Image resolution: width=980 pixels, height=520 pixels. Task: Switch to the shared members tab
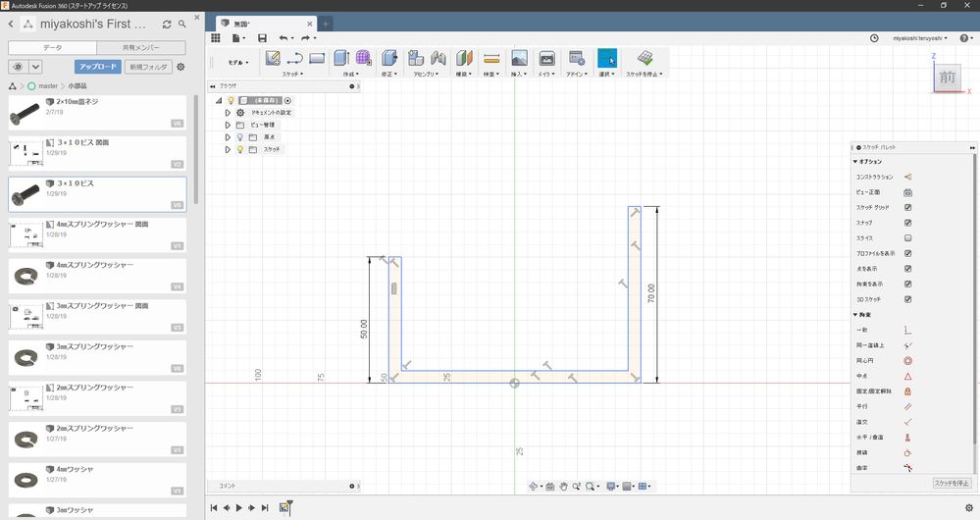pyautogui.click(x=141, y=47)
